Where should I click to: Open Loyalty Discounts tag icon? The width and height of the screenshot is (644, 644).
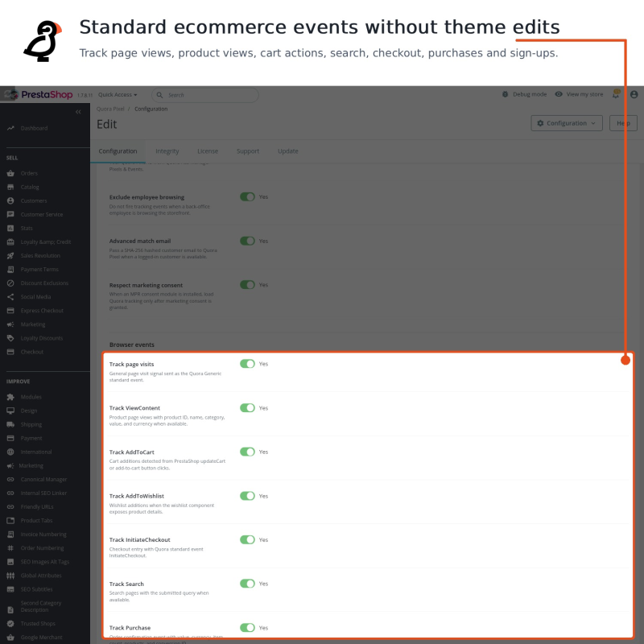10,338
